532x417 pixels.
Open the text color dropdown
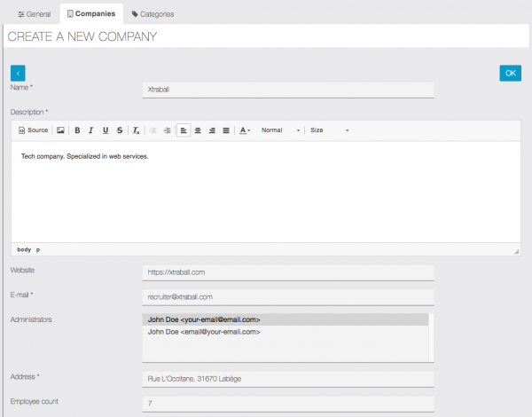tap(246, 130)
